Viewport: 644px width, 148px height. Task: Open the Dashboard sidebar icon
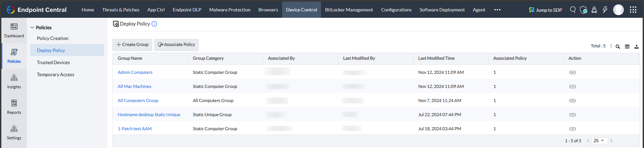point(14,31)
